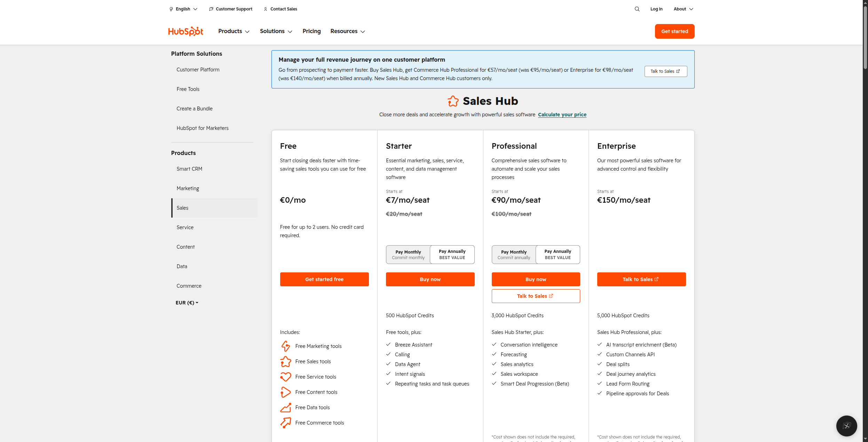The width and height of the screenshot is (868, 442).
Task: Click the Contact Sales person icon
Action: 266,9
